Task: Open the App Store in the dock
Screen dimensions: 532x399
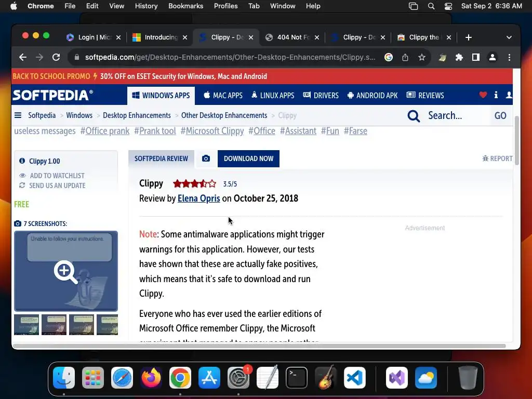Action: click(209, 378)
